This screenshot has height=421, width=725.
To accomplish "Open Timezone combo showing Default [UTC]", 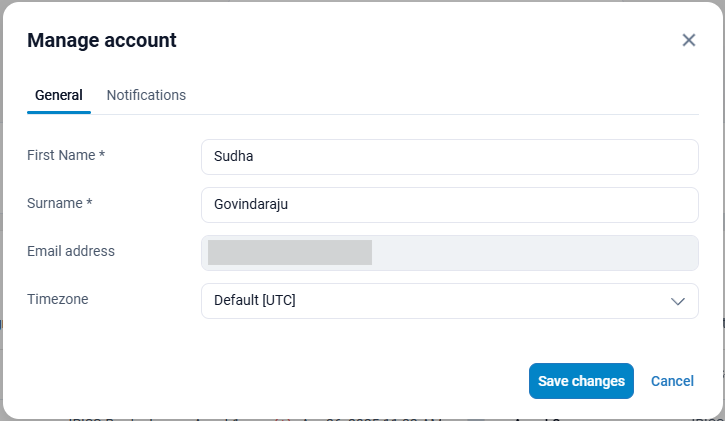I will [430, 301].
